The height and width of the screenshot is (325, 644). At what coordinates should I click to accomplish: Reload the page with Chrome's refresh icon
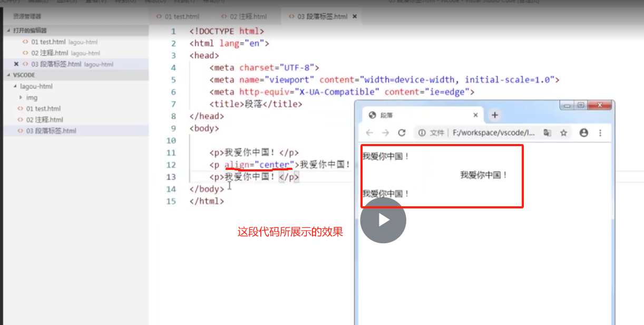[x=402, y=132]
